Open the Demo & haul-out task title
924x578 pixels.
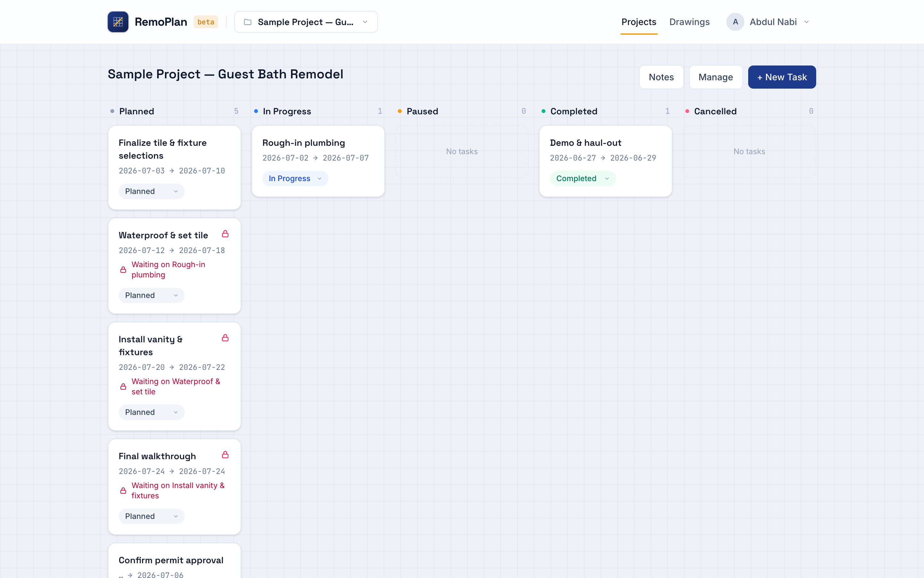point(585,143)
